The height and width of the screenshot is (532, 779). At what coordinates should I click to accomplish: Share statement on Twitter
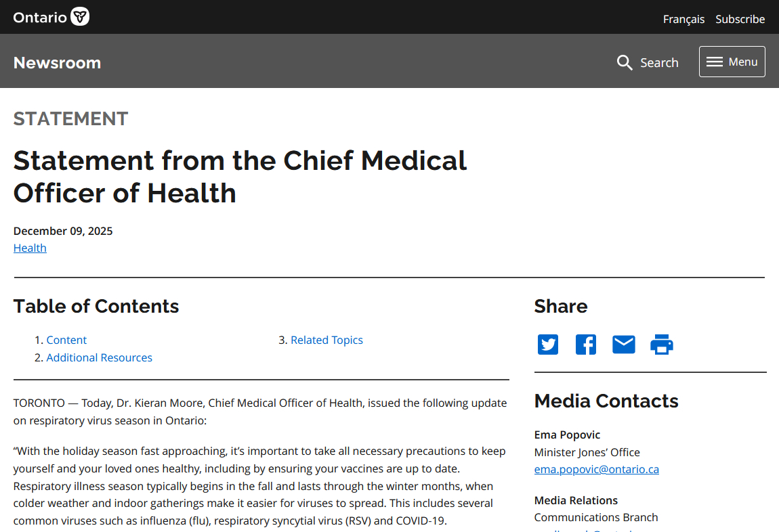548,345
